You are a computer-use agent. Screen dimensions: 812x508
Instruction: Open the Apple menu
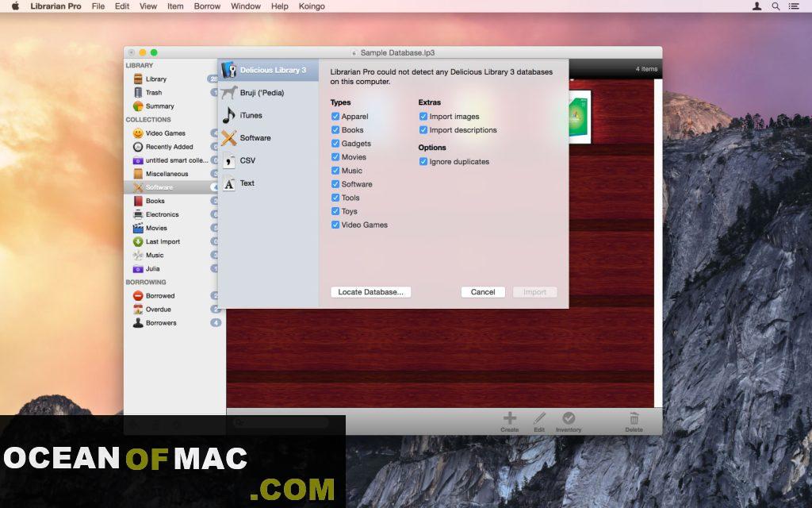click(x=15, y=6)
